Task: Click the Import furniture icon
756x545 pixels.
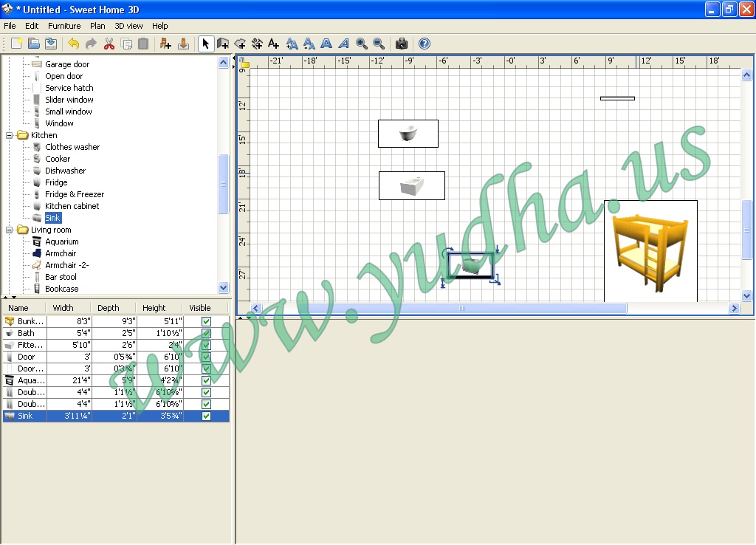Action: coord(183,44)
